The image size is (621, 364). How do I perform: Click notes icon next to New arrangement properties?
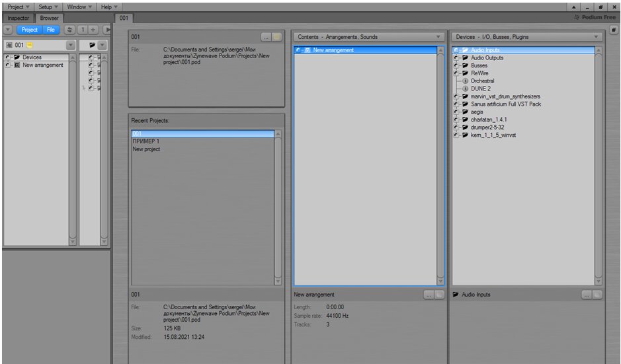pos(439,295)
